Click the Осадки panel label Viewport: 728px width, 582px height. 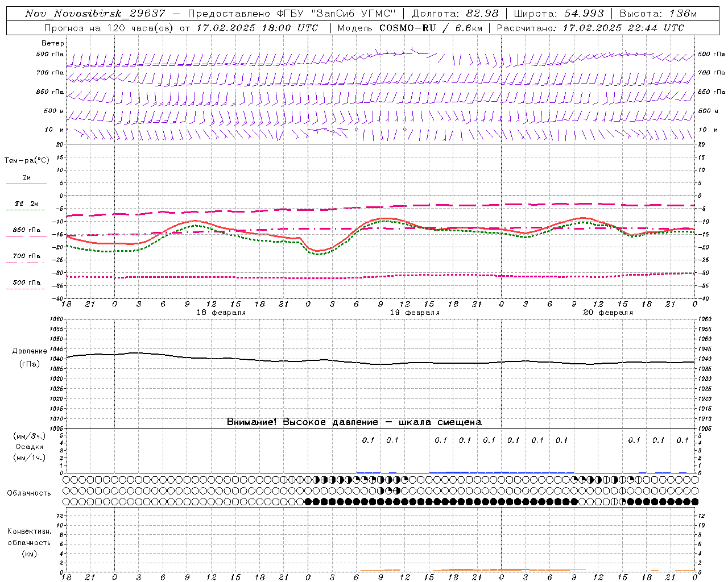pyautogui.click(x=30, y=447)
